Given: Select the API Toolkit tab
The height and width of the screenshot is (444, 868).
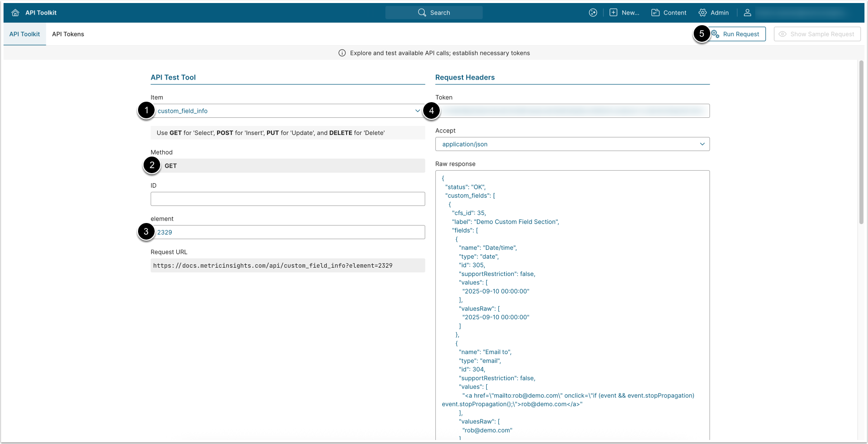Looking at the screenshot, I should [x=25, y=34].
